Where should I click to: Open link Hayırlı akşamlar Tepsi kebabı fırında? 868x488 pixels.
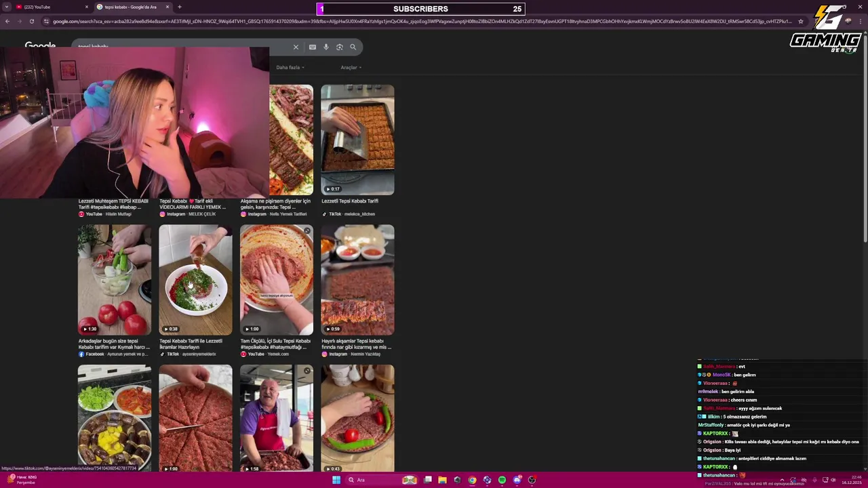pyautogui.click(x=356, y=344)
